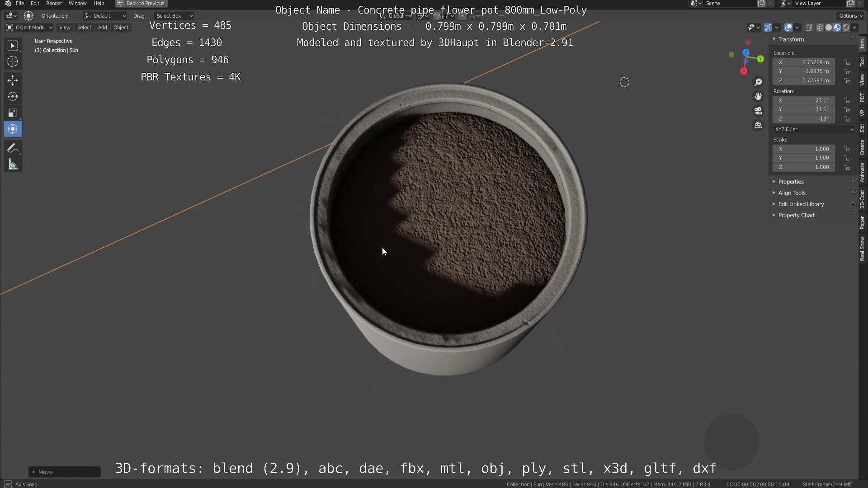Click the X axis on navigation gizmo

tap(744, 71)
